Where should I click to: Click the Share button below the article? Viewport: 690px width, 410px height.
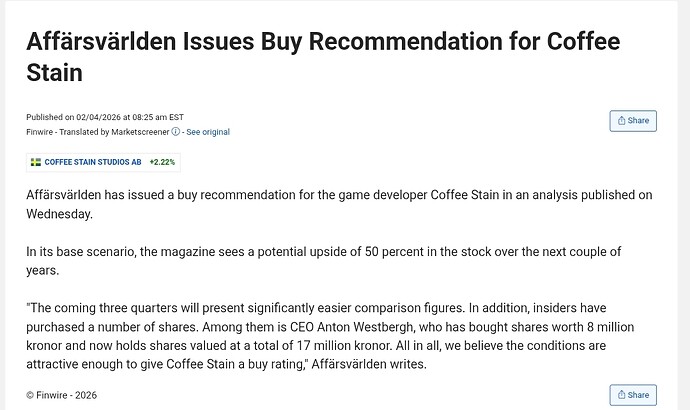pyautogui.click(x=633, y=395)
